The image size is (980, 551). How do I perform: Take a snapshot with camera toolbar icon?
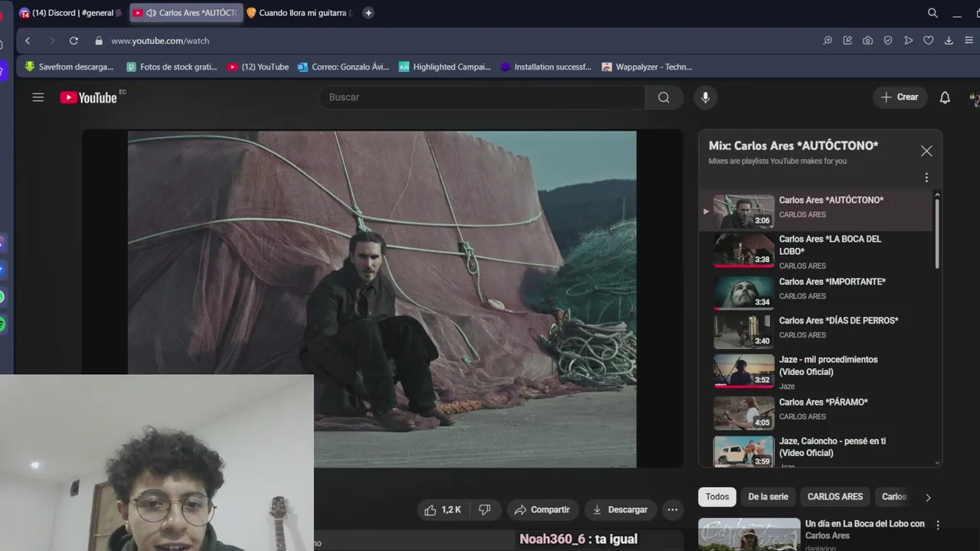pos(867,41)
